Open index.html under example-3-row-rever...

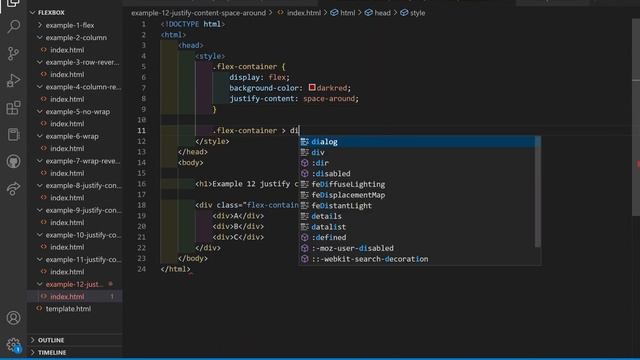[67, 74]
